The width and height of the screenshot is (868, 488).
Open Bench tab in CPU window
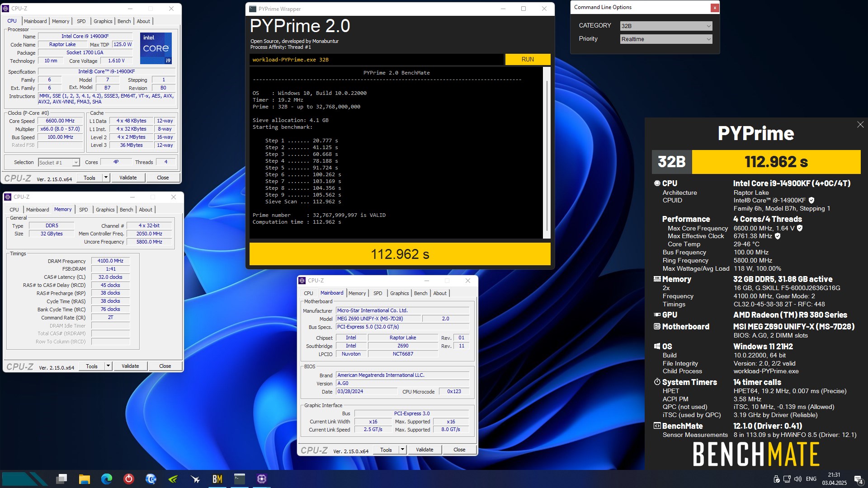124,21
